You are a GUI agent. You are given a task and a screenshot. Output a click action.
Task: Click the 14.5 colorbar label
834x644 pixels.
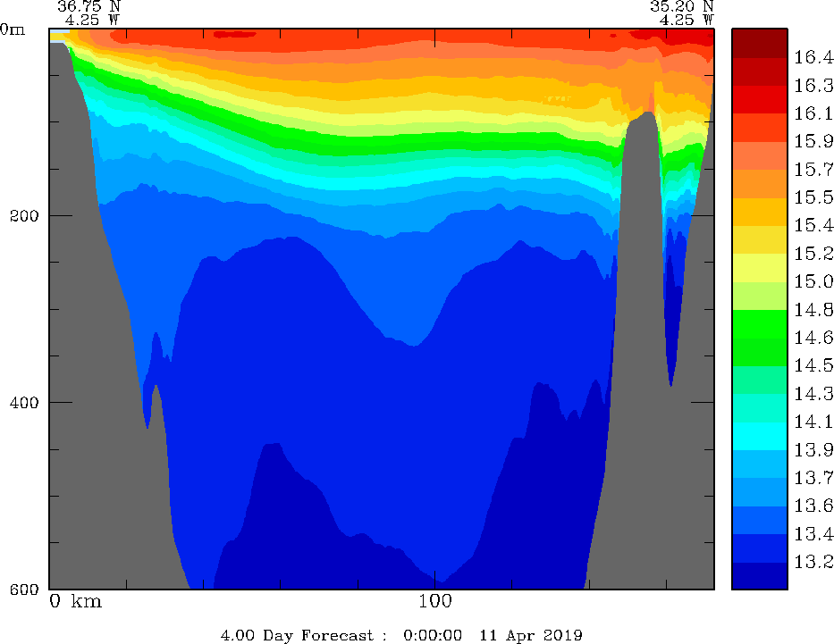[813, 365]
